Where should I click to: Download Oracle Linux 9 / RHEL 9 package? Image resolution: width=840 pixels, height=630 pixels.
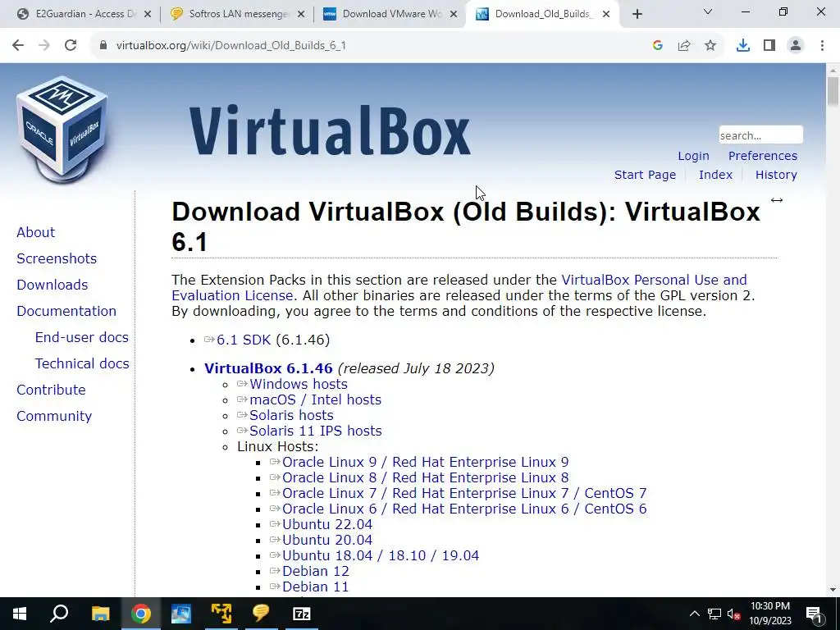(x=426, y=462)
